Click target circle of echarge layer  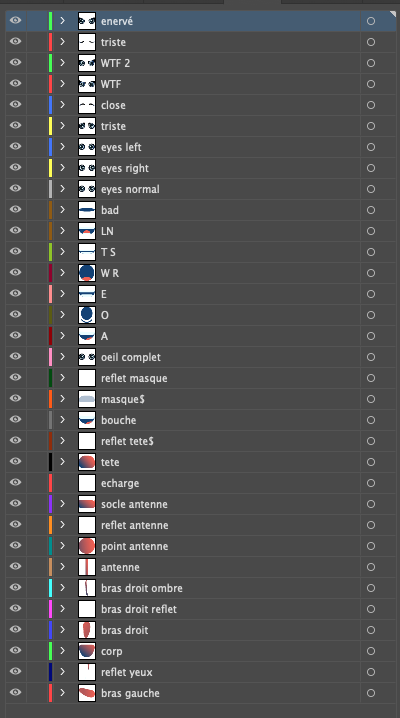(x=371, y=483)
